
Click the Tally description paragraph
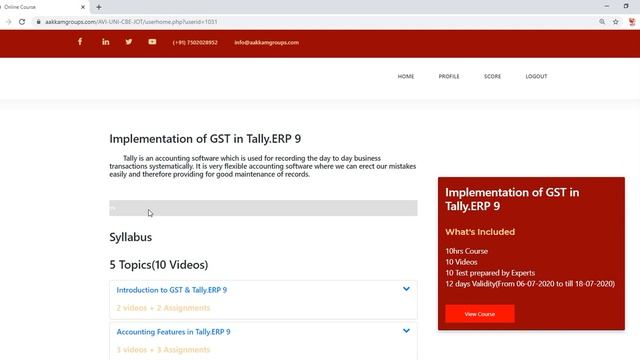coord(262,166)
